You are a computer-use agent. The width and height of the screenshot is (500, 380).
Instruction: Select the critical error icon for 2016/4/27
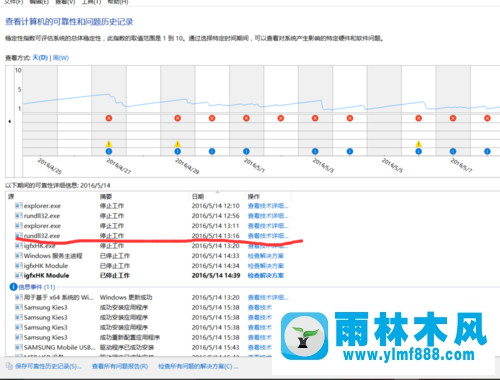(x=109, y=118)
